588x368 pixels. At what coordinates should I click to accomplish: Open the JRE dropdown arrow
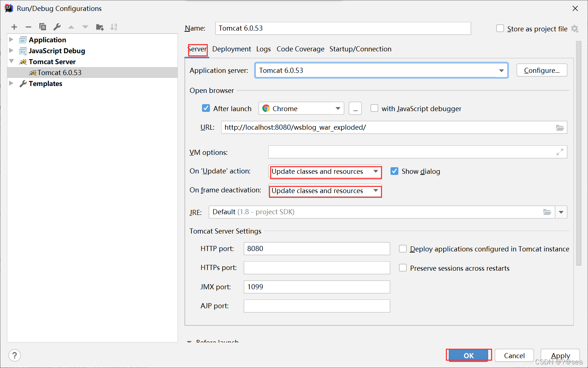pos(561,212)
